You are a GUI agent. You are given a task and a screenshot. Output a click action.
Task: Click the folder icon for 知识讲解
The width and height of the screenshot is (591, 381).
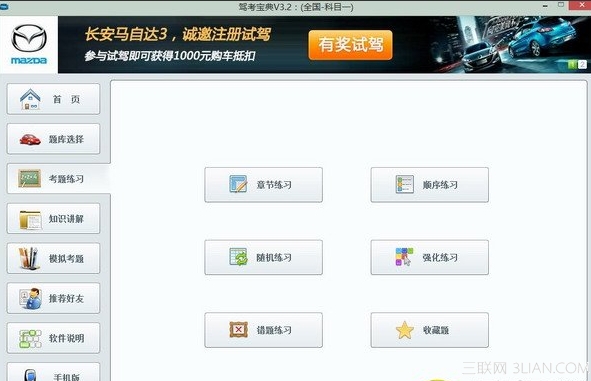point(30,220)
